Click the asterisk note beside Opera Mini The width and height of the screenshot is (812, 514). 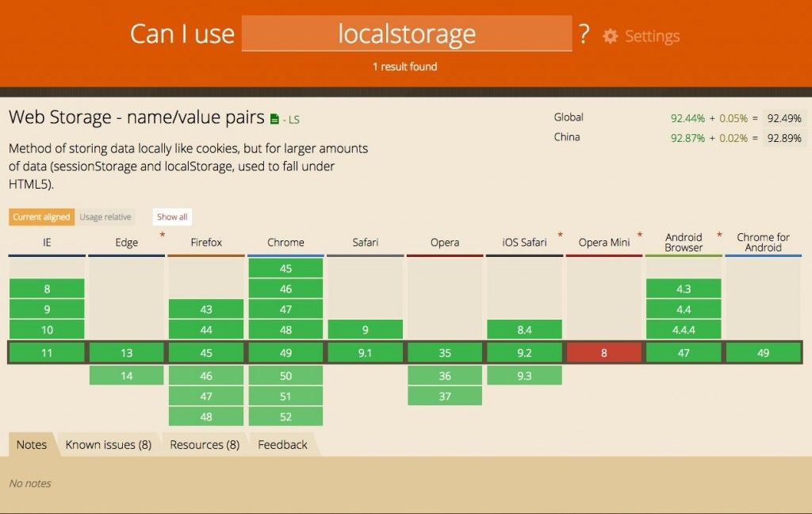[640, 236]
